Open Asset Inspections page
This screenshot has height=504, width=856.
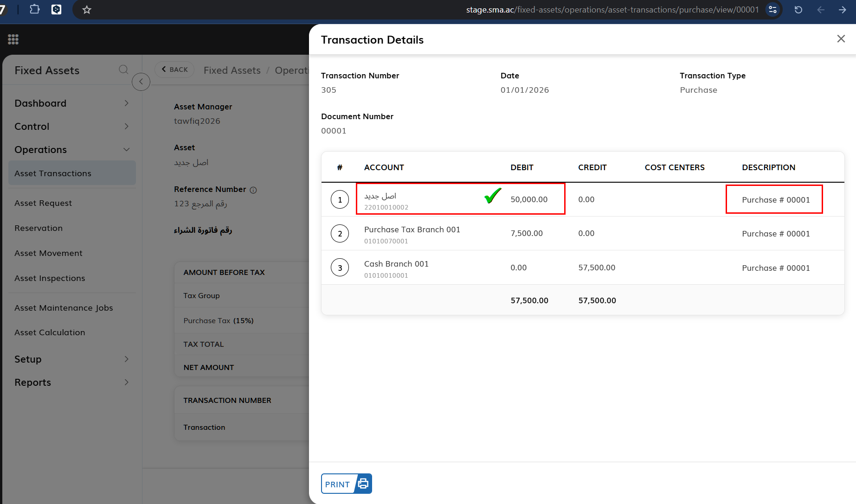pos(50,278)
